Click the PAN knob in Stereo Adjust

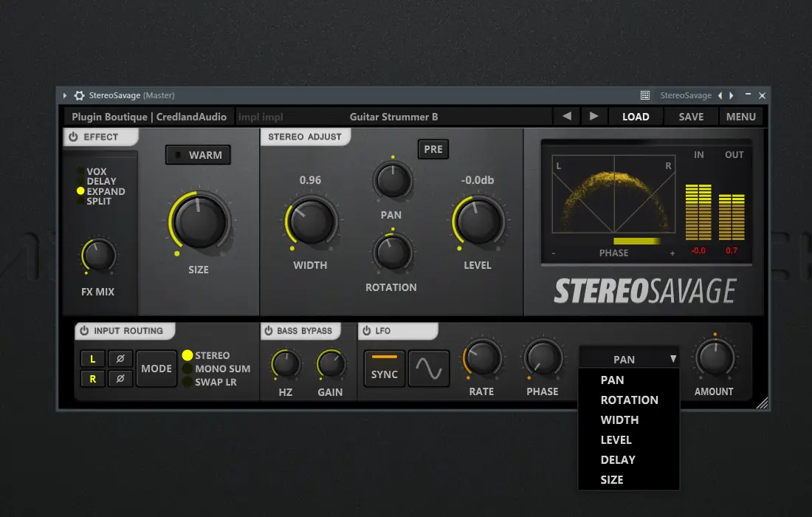pyautogui.click(x=393, y=180)
